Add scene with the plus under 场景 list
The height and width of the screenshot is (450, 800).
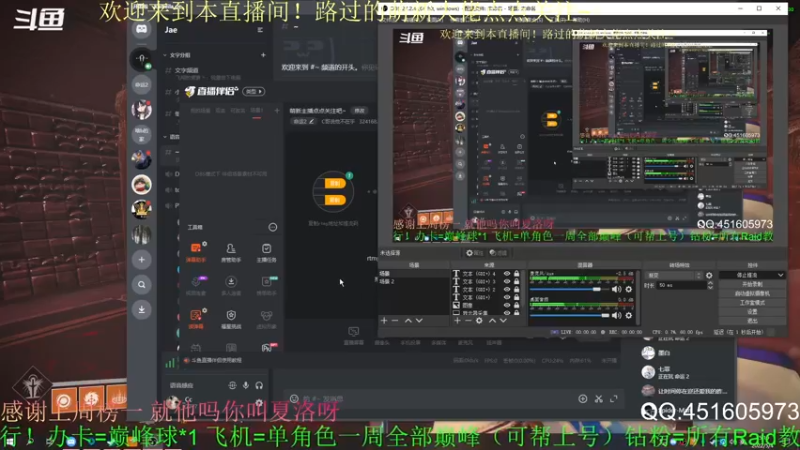point(384,320)
